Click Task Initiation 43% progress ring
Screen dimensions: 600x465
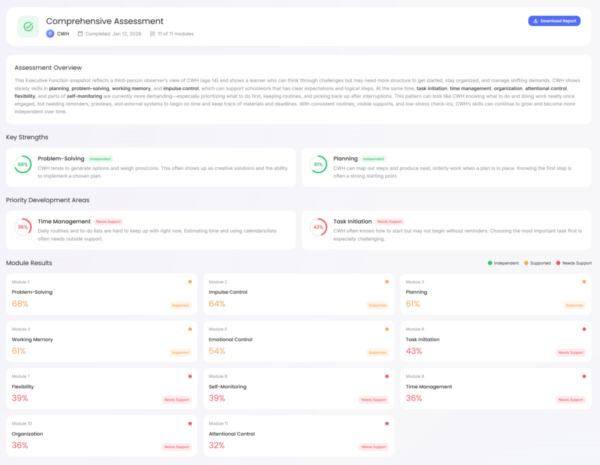tap(318, 227)
